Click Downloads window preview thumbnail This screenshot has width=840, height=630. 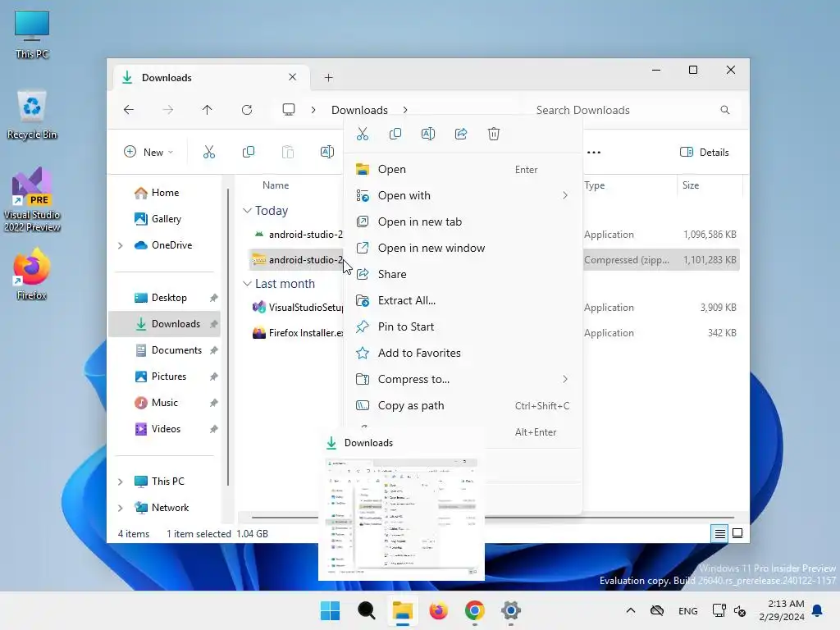(x=401, y=517)
